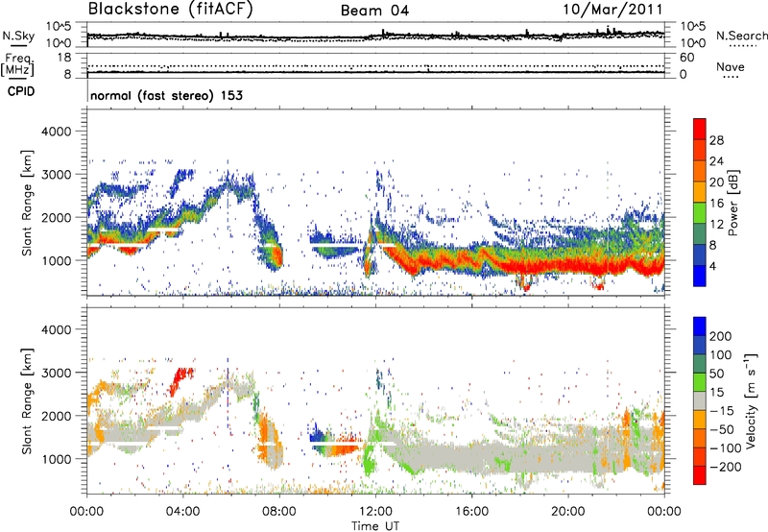Click the strong red power band near 20:00
This screenshot has height=532, width=768.
[x=568, y=267]
